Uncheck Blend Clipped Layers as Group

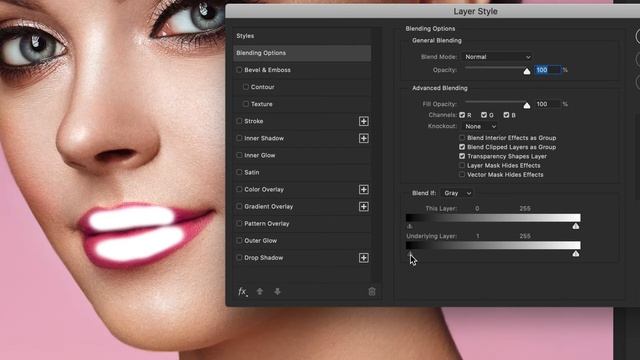pos(462,147)
